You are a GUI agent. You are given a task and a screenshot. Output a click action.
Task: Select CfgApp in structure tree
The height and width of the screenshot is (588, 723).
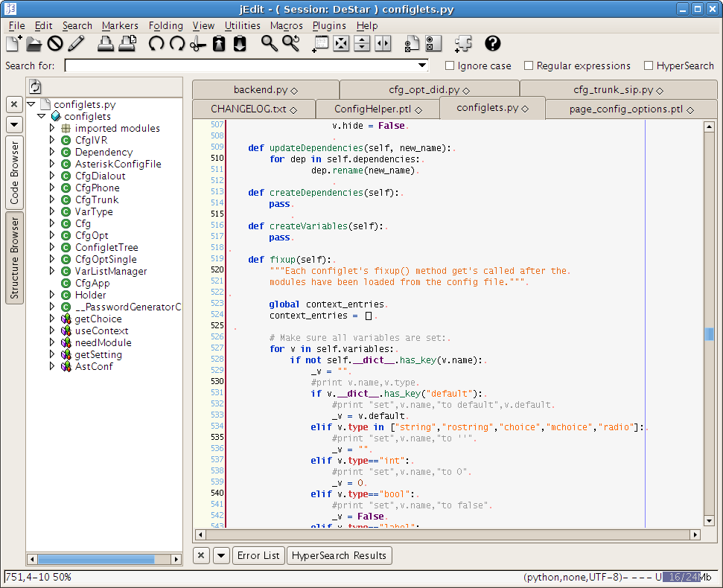click(x=92, y=283)
